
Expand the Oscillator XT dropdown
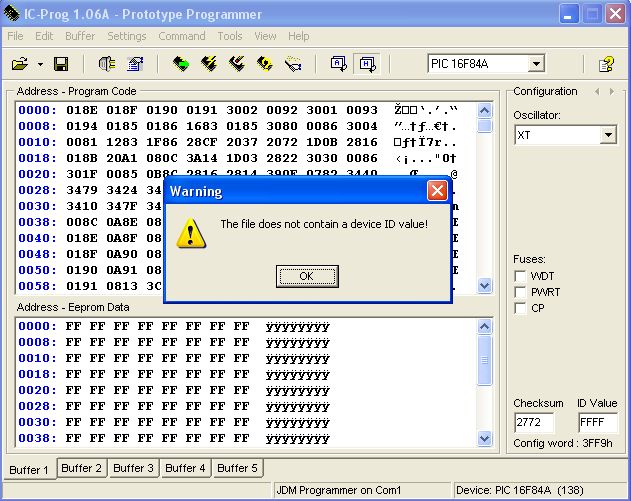608,135
